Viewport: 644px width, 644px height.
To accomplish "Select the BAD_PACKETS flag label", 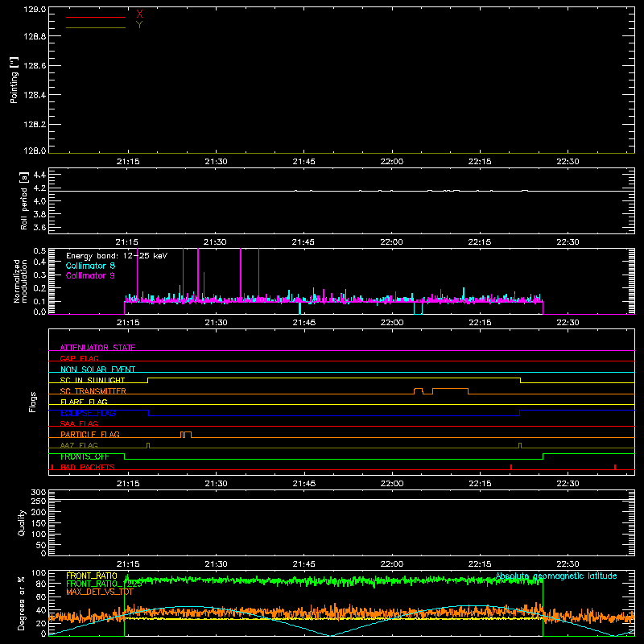I will 88,467.
